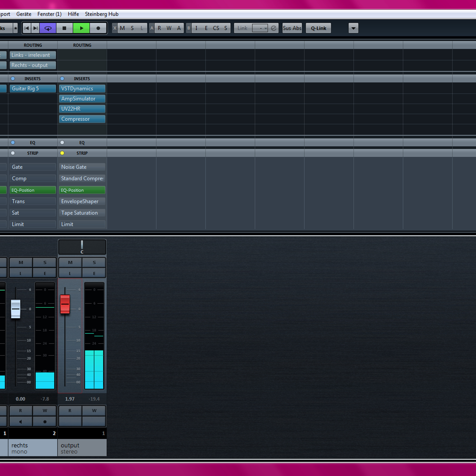Open the Geräte menu
476x476 pixels.
click(x=24, y=14)
